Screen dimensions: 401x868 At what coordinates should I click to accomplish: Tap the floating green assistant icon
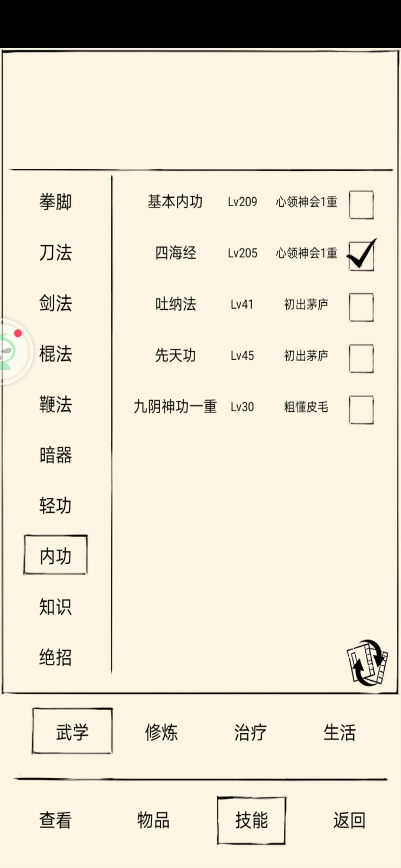coord(11,351)
